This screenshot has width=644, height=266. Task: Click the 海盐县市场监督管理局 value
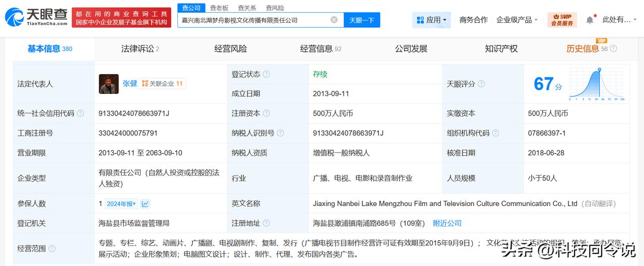[x=134, y=223]
